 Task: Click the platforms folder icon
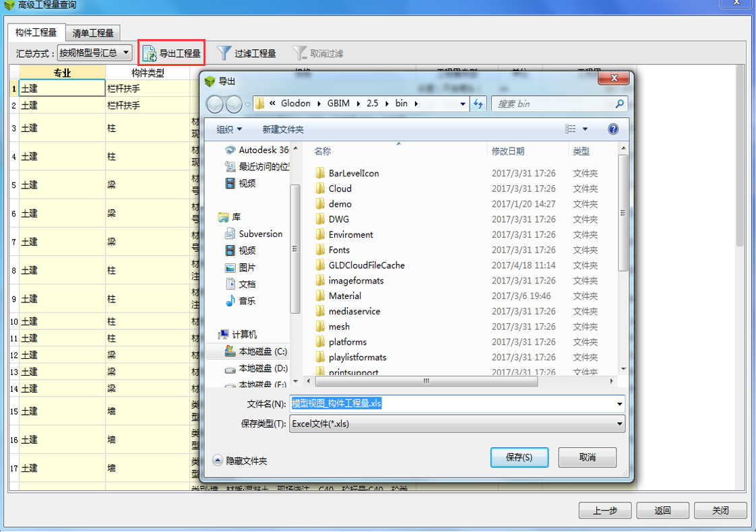(320, 342)
